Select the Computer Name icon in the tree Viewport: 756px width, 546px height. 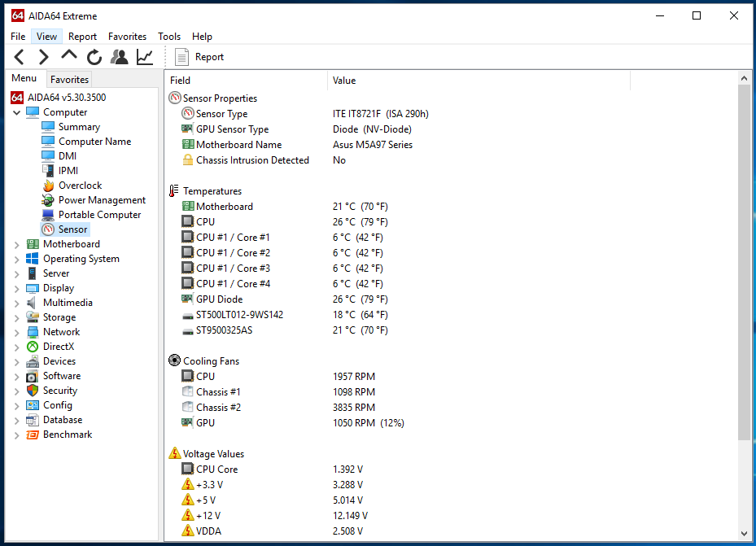tap(48, 142)
